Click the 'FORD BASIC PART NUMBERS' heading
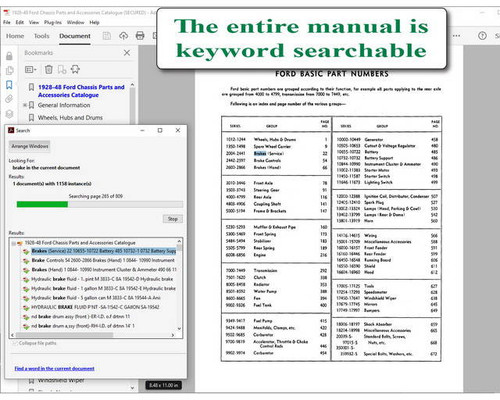 [x=332, y=74]
